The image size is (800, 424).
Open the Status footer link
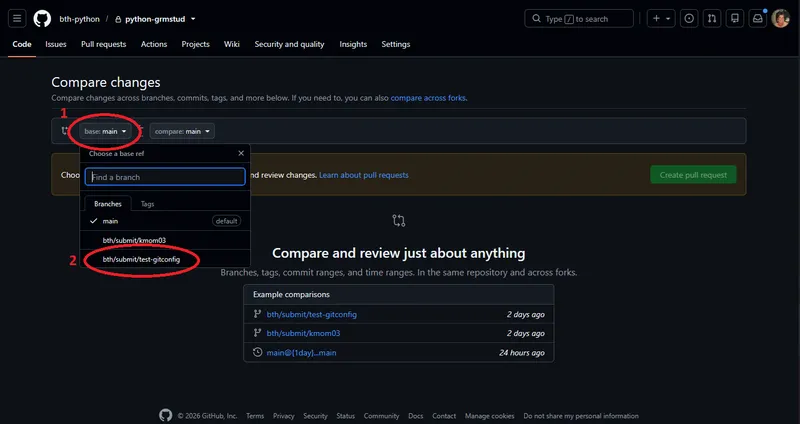[345, 416]
